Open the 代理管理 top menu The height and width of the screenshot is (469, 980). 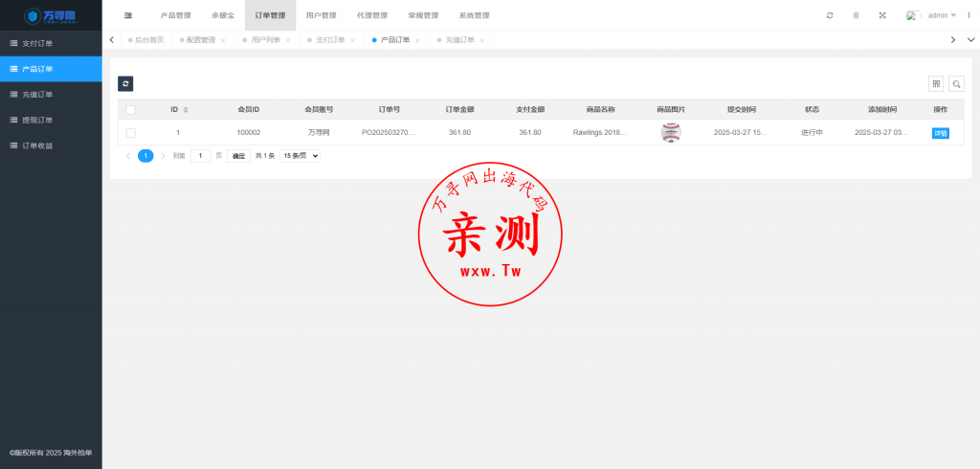[x=372, y=15]
